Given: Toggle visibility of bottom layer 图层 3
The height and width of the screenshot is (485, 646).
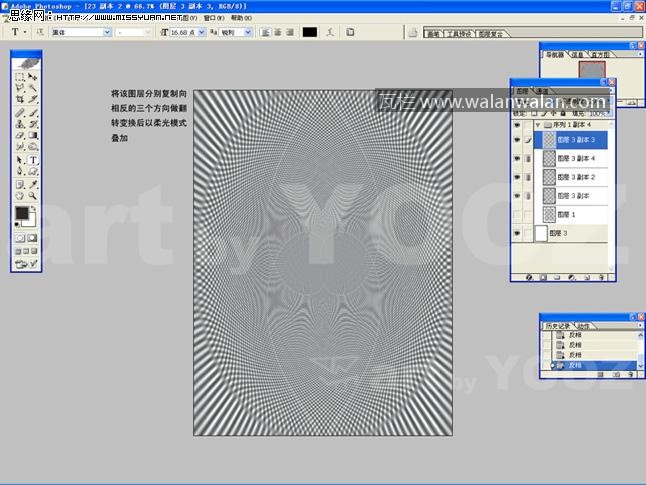Looking at the screenshot, I should [518, 233].
